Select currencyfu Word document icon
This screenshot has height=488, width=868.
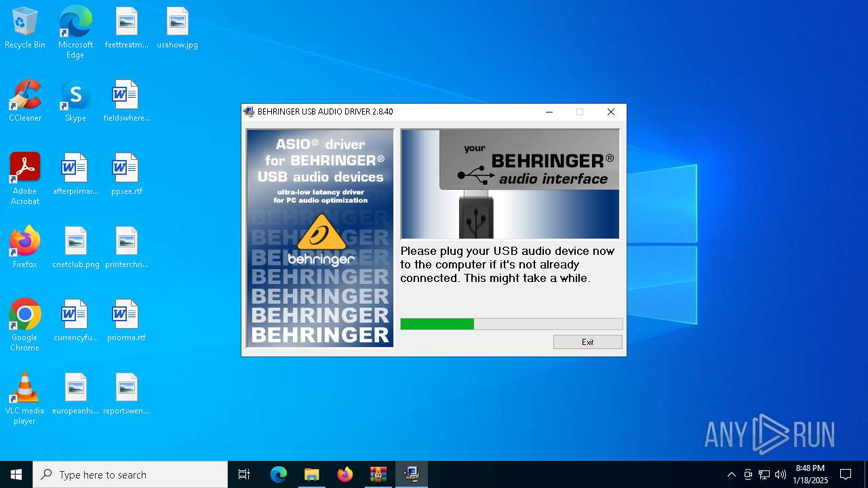(75, 321)
